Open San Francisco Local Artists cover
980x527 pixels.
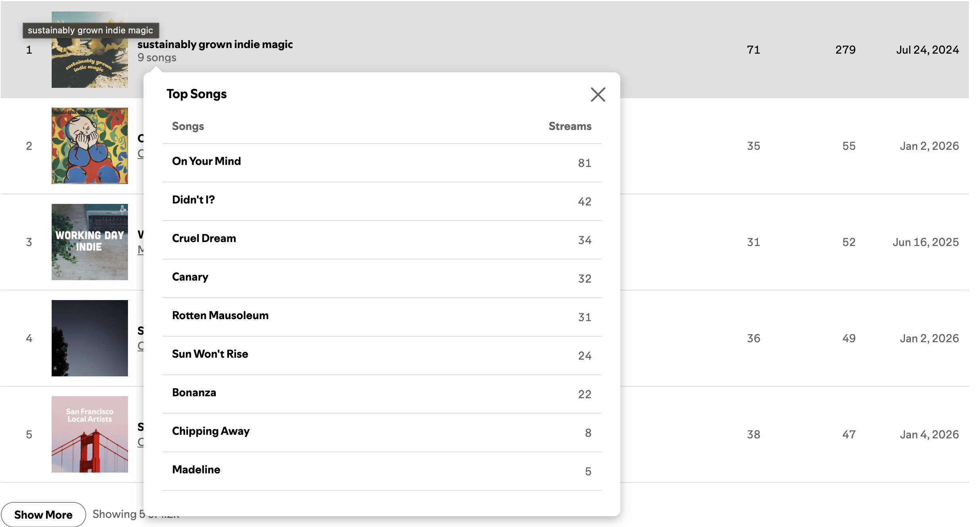point(89,434)
